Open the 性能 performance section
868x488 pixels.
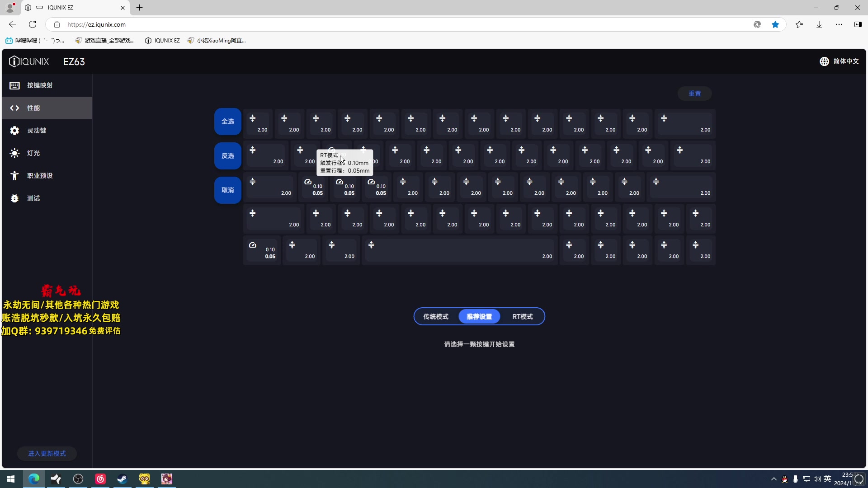(x=47, y=108)
